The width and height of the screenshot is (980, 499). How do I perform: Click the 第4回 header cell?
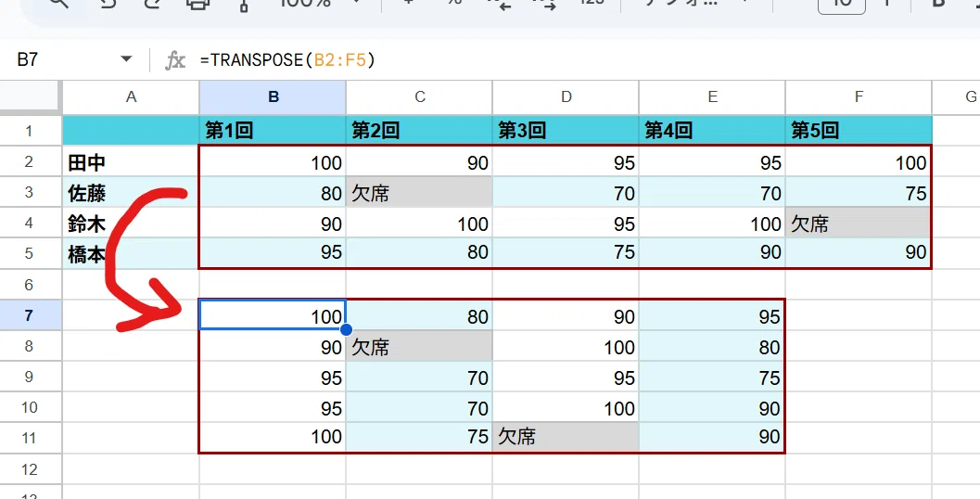click(x=712, y=131)
